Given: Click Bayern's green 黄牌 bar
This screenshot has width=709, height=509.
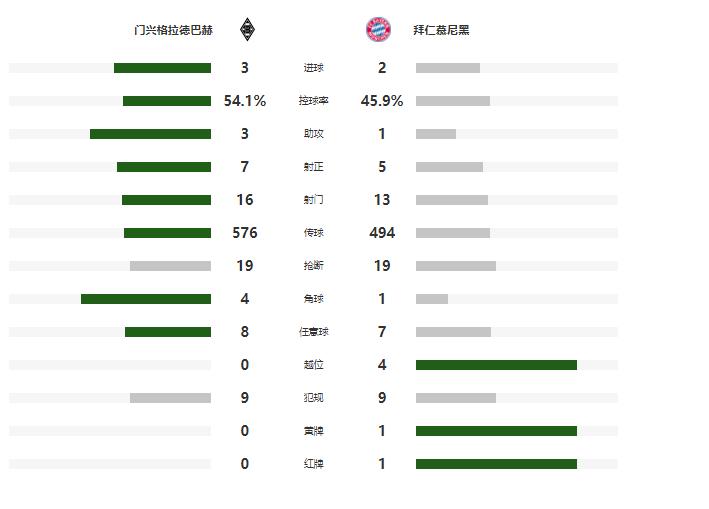Looking at the screenshot, I should (496, 431).
